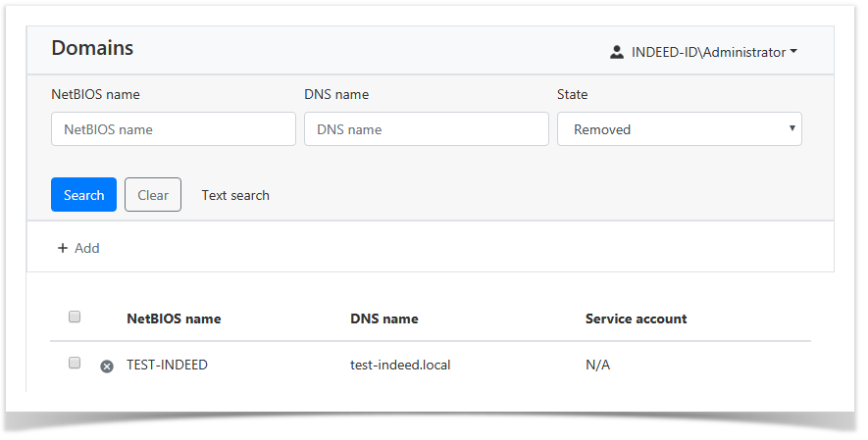Open the TEST-INDEED domain entry
The height and width of the screenshot is (440, 868).
click(x=167, y=365)
